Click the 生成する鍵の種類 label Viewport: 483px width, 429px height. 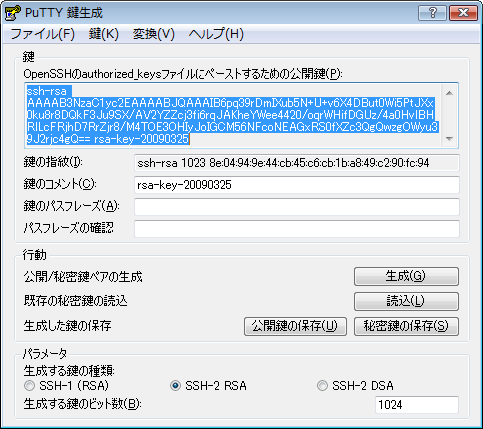click(69, 370)
